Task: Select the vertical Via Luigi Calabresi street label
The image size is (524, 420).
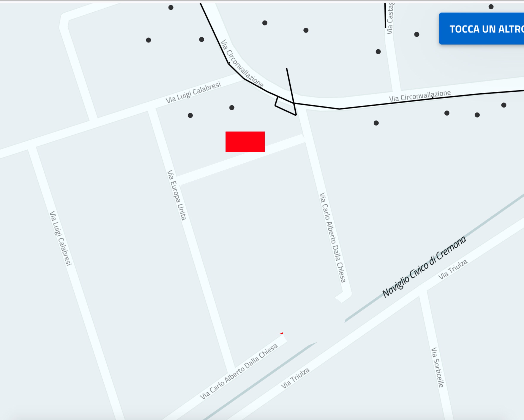Action: tap(60, 238)
